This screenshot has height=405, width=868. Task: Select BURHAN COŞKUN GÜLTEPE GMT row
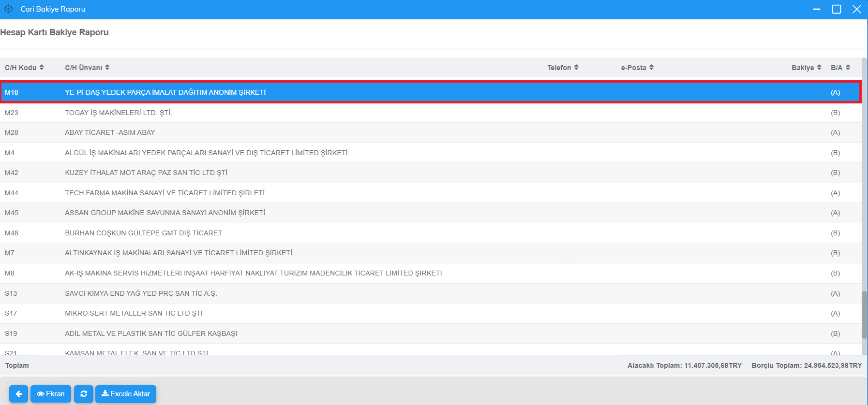(x=431, y=233)
